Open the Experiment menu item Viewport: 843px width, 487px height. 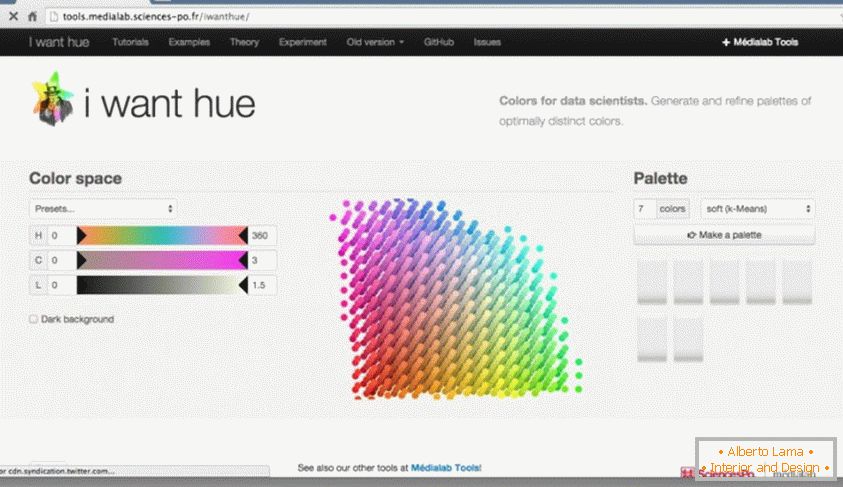click(302, 42)
